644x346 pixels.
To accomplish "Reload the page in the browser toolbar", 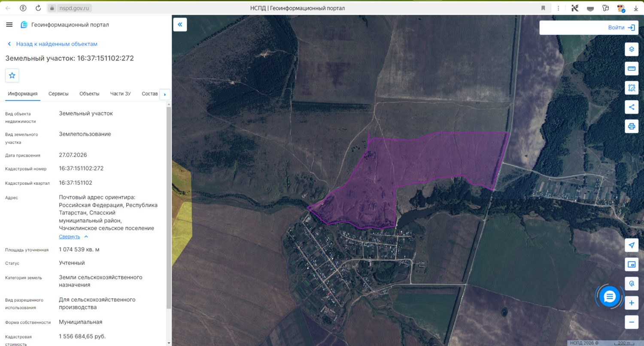I will coord(38,8).
